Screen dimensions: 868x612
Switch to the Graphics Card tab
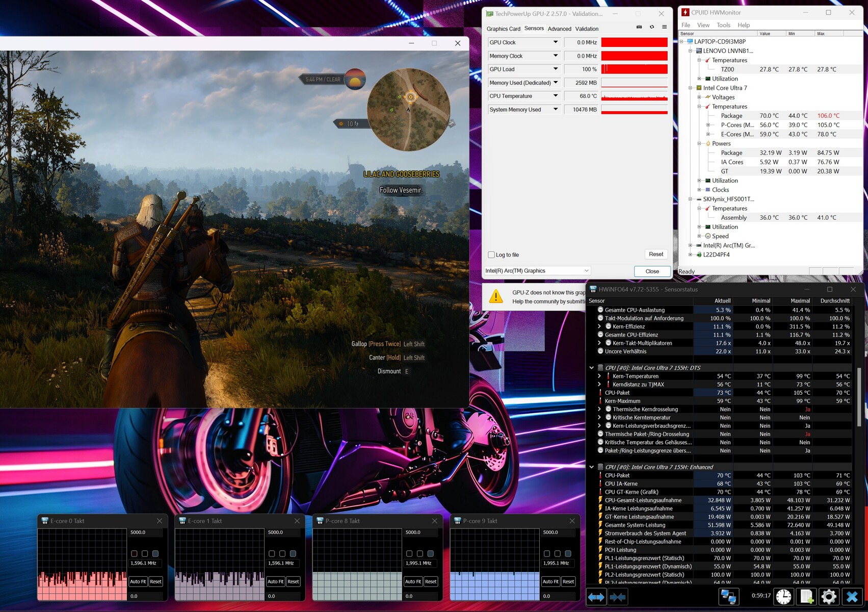pyautogui.click(x=504, y=29)
